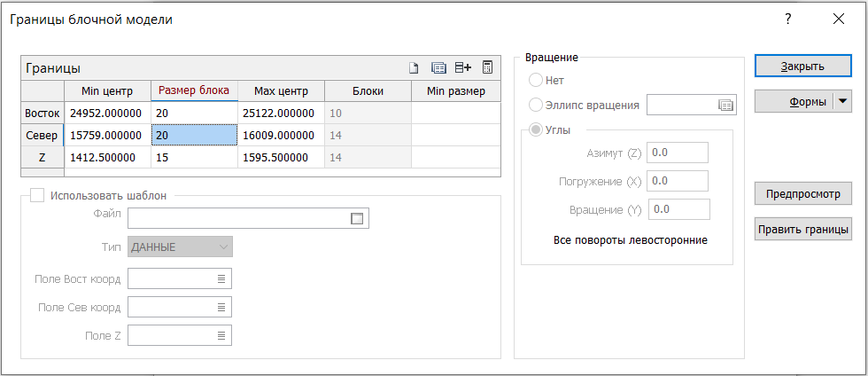The width and height of the screenshot is (868, 376).
Task: Click the Азимут (Z) input field
Action: pyautogui.click(x=678, y=153)
